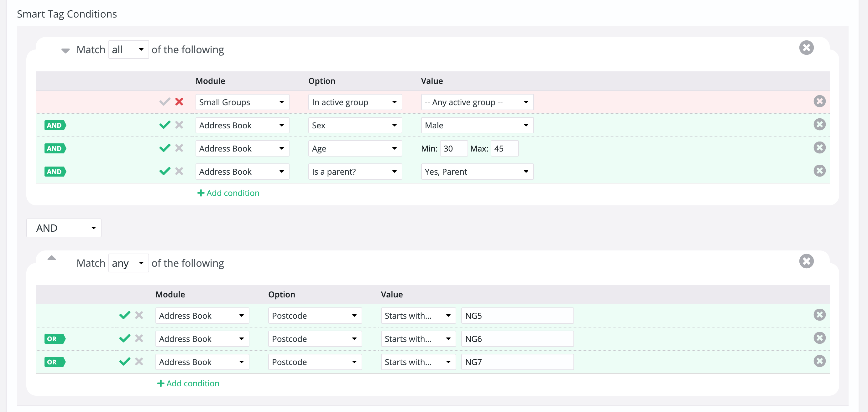Collapse the Match all condition group
This screenshot has height=412, width=868.
click(66, 50)
